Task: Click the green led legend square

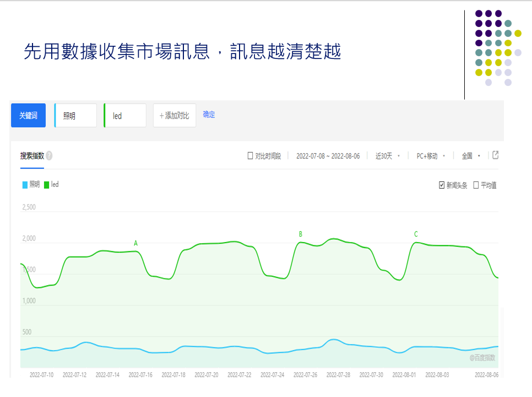Action: tap(47, 185)
